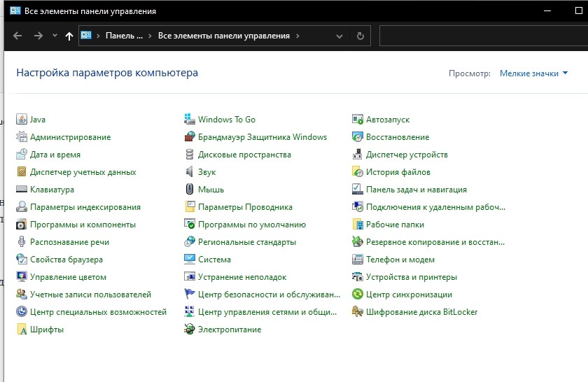This screenshot has height=382, width=588.
Task: Open the recent locations arrow near navigation buttons
Action: pos(55,36)
